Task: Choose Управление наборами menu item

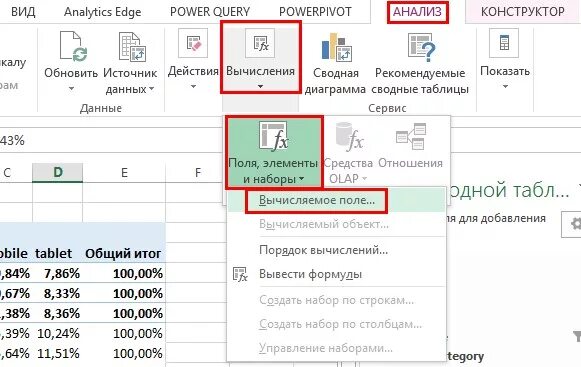Action: coord(336,348)
